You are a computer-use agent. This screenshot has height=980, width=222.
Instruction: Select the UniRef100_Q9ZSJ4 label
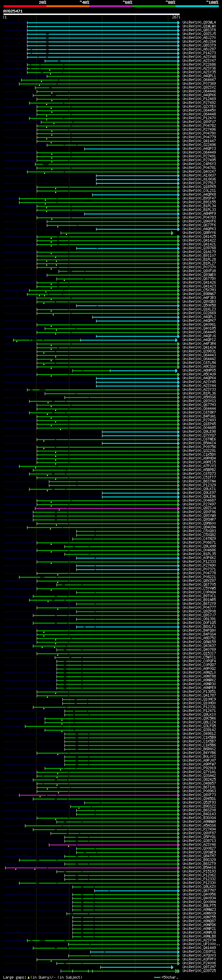(199, 508)
